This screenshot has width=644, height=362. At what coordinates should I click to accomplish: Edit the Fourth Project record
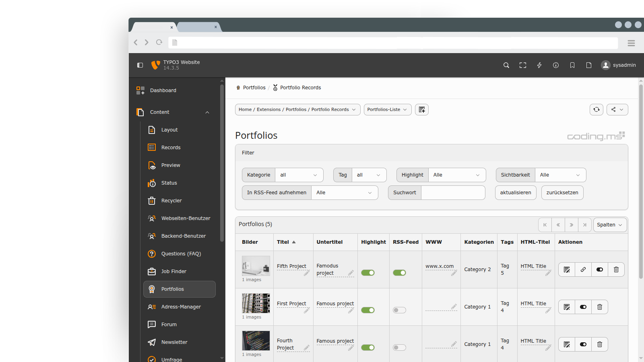[567, 344]
